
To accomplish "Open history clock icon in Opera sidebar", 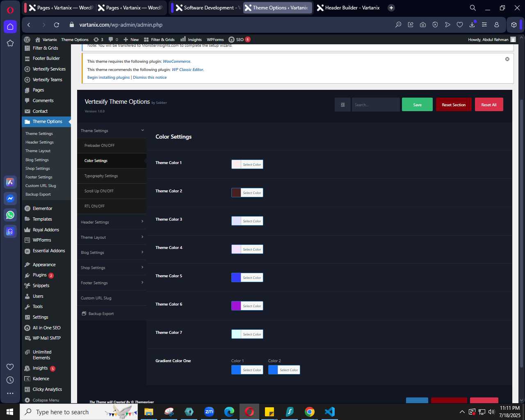I will point(10,380).
